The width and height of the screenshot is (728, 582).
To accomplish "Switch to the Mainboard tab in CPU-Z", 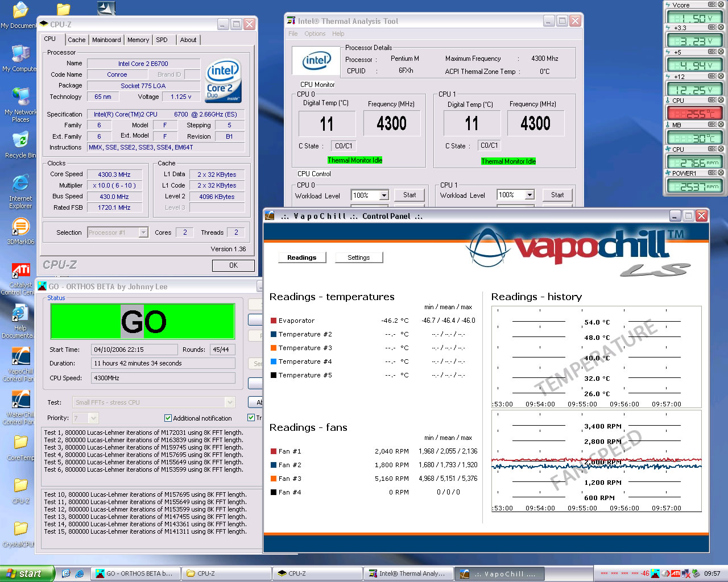I will [106, 40].
